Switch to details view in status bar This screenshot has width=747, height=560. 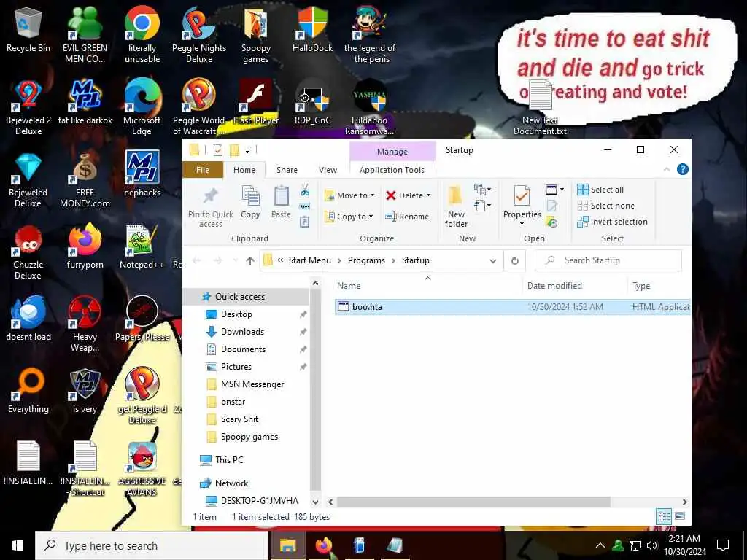[x=664, y=516]
